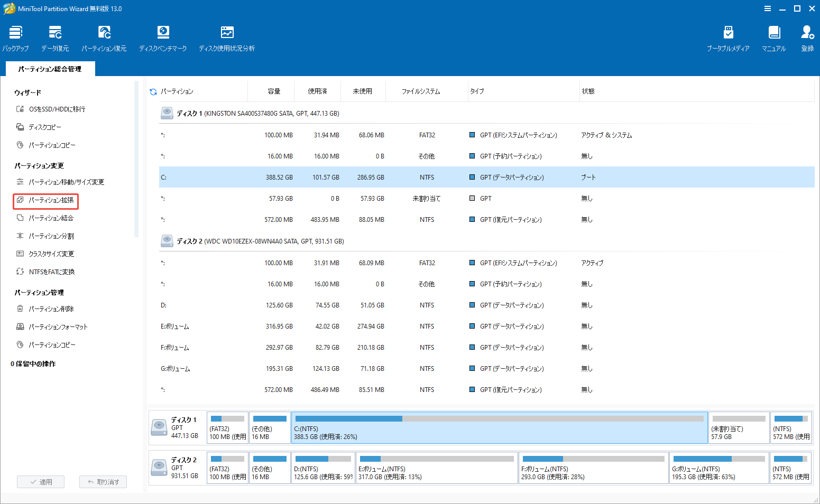Open ディスク使用状況分析 (Disk Space Analyzer)
Image resolution: width=820 pixels, height=504 pixels.
[x=227, y=37]
